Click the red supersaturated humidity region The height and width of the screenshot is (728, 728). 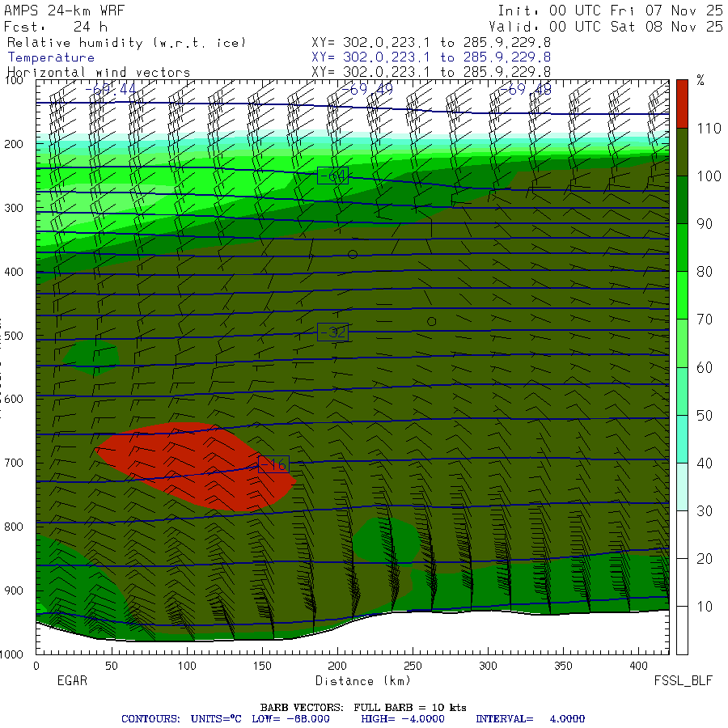point(195,467)
